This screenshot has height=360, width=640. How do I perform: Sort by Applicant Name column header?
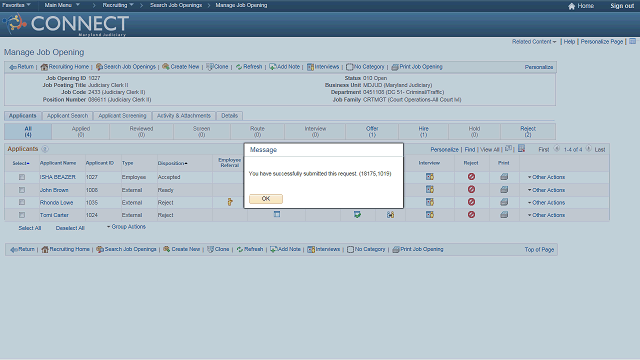58,163
